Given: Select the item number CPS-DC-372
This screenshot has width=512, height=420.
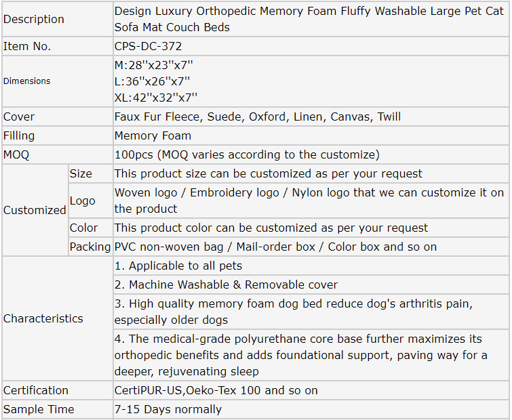Looking at the screenshot, I should coord(148,46).
